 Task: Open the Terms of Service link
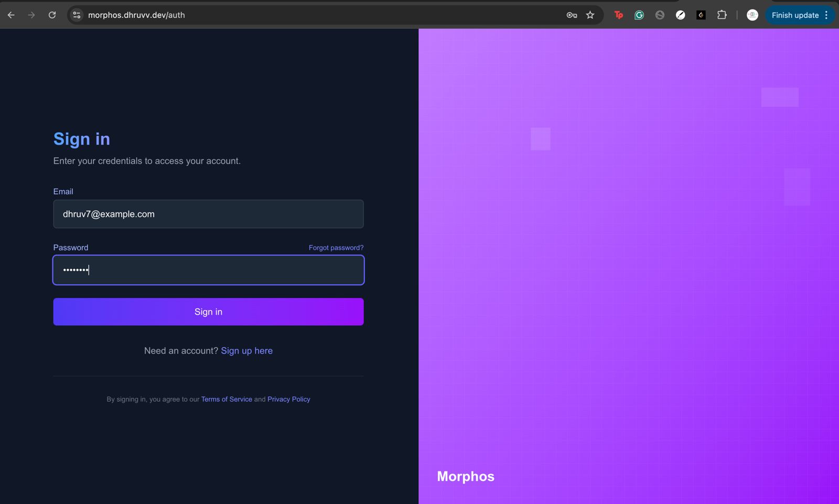tap(227, 399)
